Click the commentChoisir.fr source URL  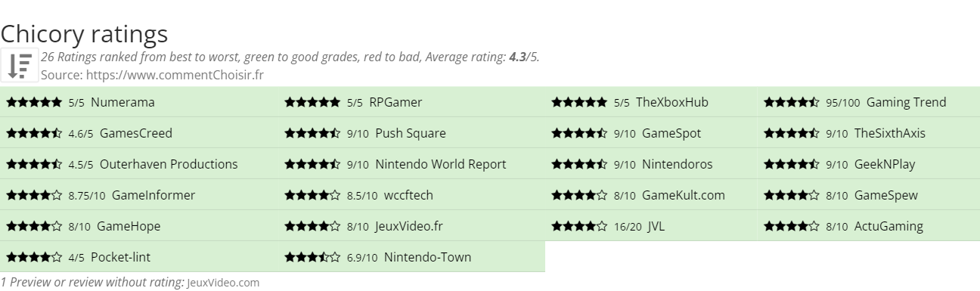pyautogui.click(x=175, y=75)
